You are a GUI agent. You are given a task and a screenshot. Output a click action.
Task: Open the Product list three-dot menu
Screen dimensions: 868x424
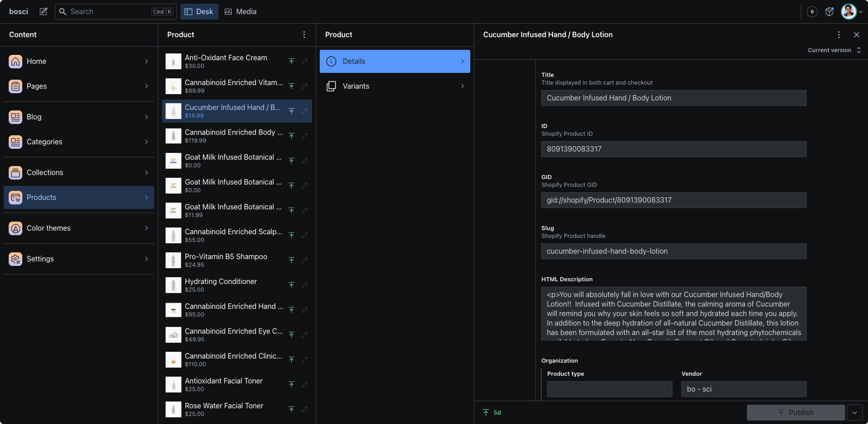[304, 35]
